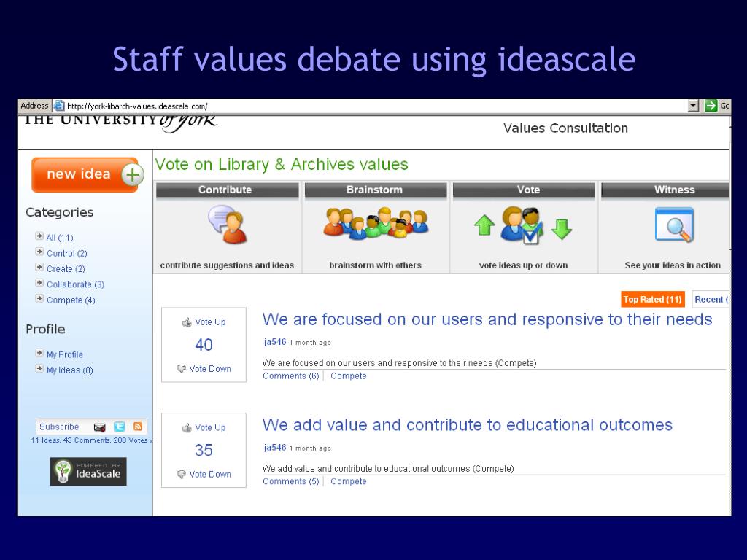Click arrow icon beside Collaborate (3)

(x=39, y=283)
